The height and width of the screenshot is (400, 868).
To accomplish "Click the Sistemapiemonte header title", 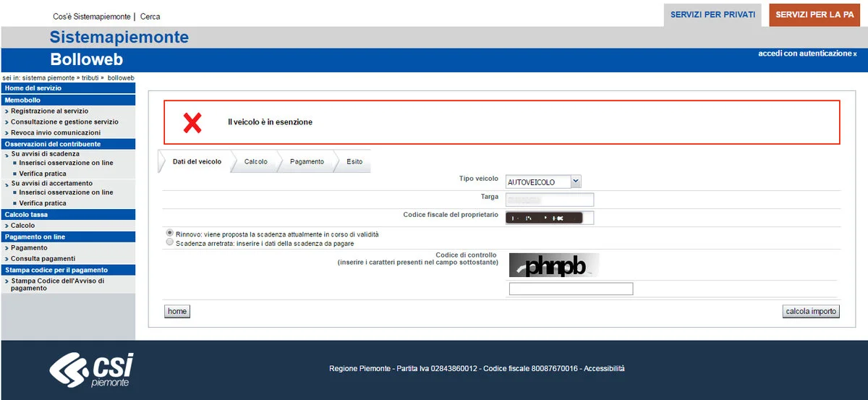I will (x=119, y=37).
